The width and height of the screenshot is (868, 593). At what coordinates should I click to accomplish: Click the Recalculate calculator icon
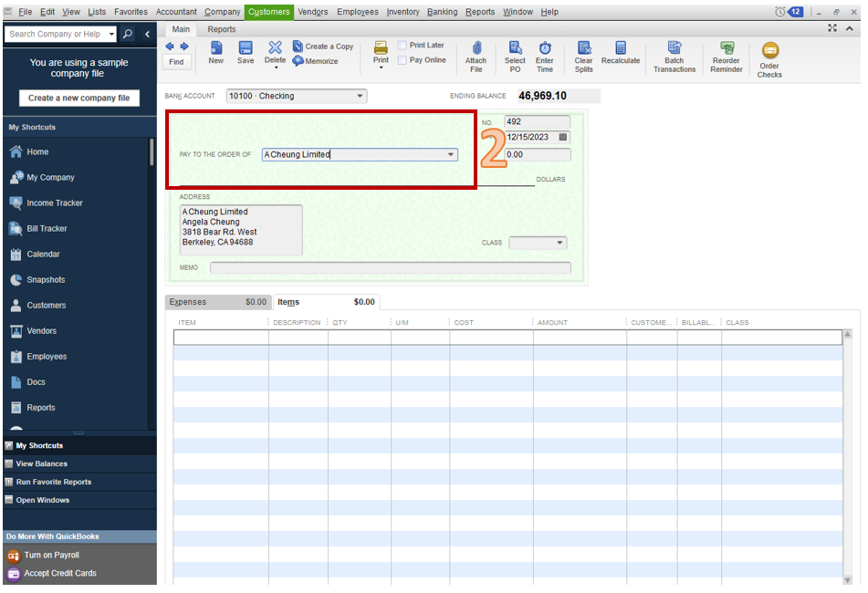(621, 48)
